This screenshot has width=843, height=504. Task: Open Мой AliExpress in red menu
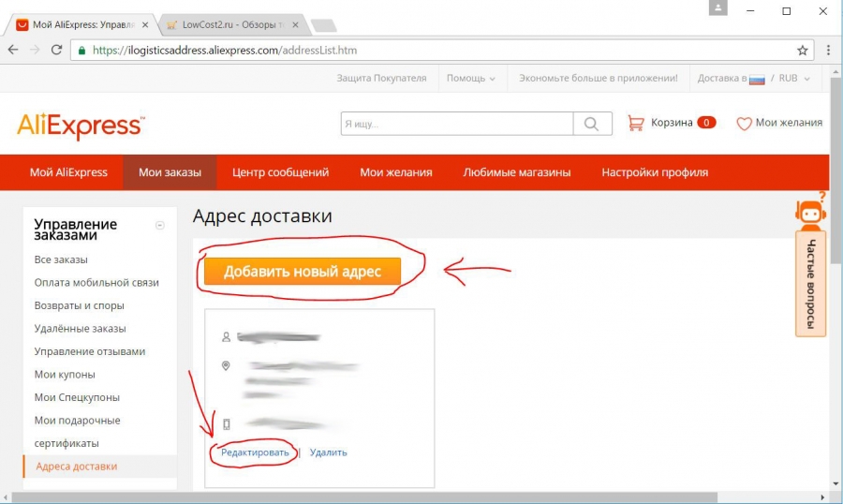click(68, 172)
